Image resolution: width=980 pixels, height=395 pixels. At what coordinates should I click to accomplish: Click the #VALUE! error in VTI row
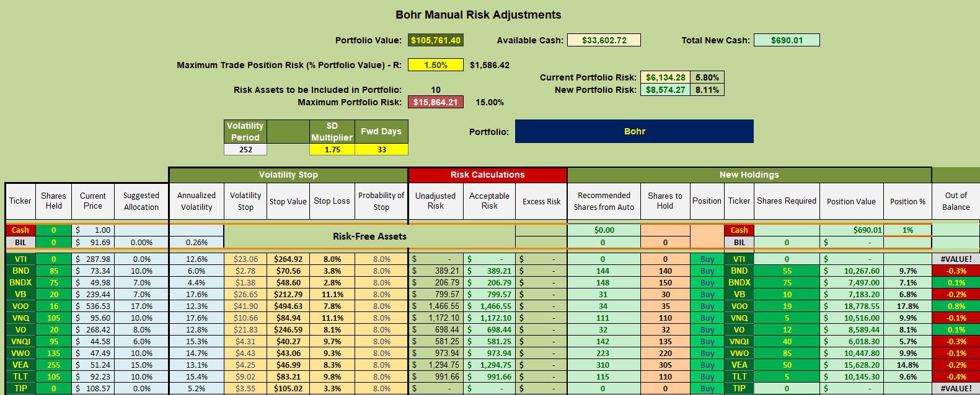(x=956, y=259)
